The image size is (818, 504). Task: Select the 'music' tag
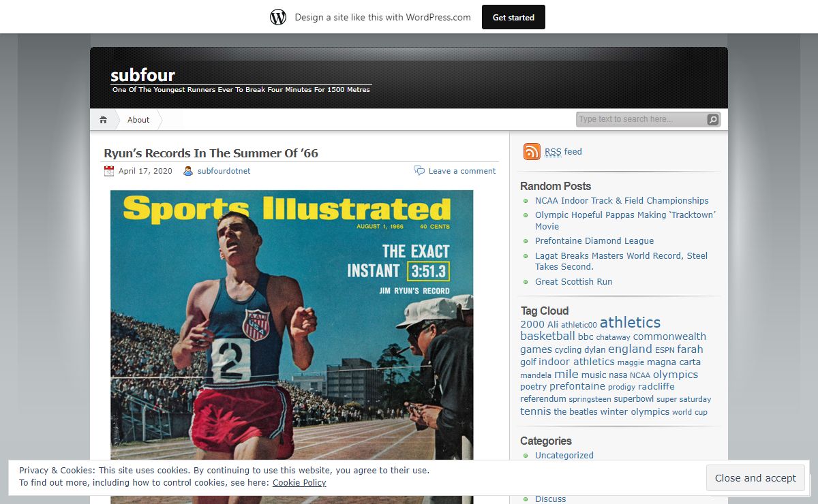point(593,375)
